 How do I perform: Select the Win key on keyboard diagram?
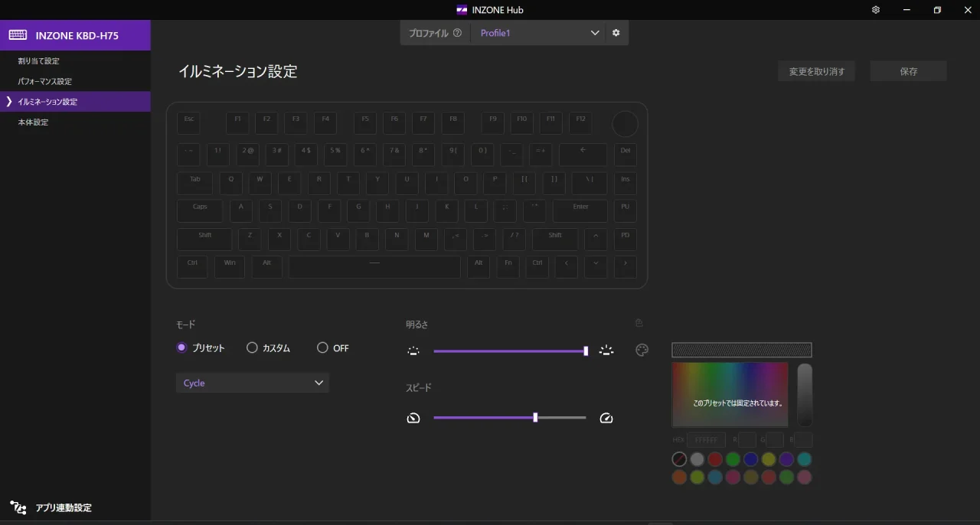tap(230, 266)
